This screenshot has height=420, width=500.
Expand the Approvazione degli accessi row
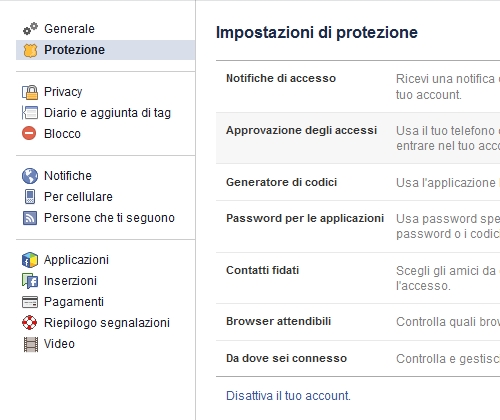coord(358,138)
